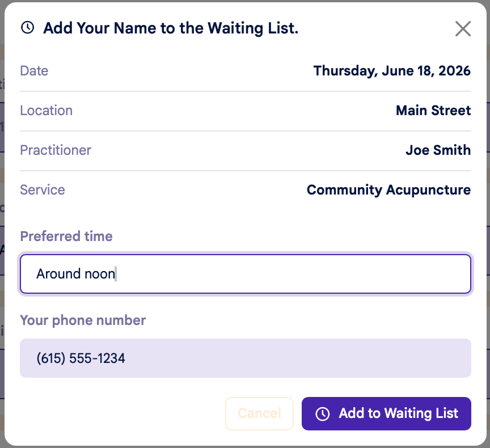Click the Main Street location value

point(433,111)
